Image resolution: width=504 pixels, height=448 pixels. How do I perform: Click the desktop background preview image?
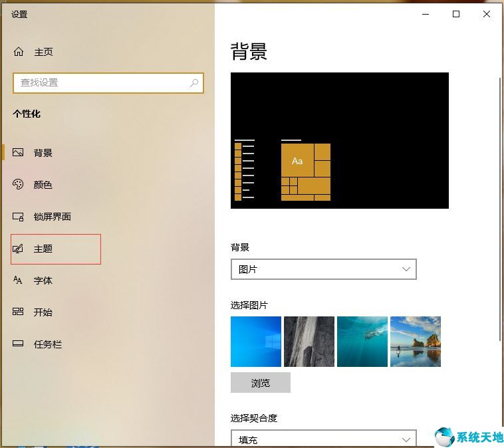point(340,140)
